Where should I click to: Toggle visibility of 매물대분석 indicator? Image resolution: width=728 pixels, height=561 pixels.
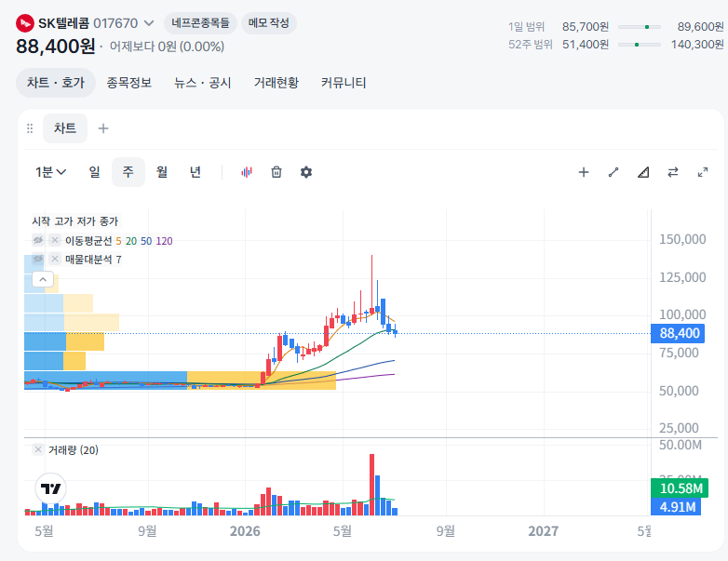[38, 259]
